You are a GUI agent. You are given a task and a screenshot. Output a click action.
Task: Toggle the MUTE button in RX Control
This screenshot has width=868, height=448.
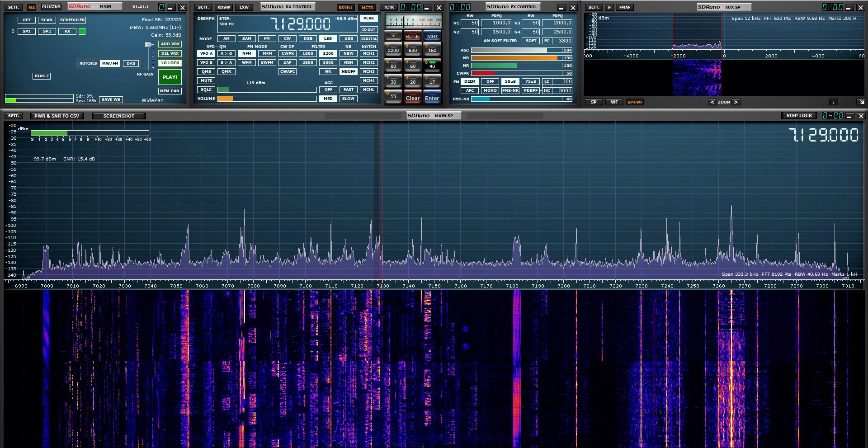[x=206, y=81]
